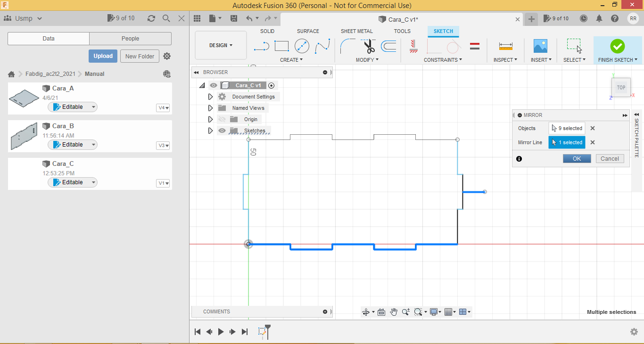Refresh the data panel

151,18
